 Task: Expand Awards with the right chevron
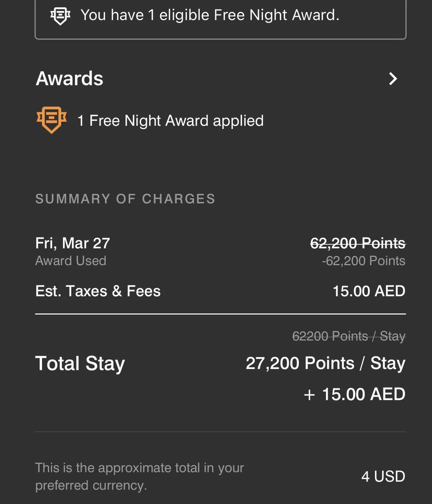(393, 79)
